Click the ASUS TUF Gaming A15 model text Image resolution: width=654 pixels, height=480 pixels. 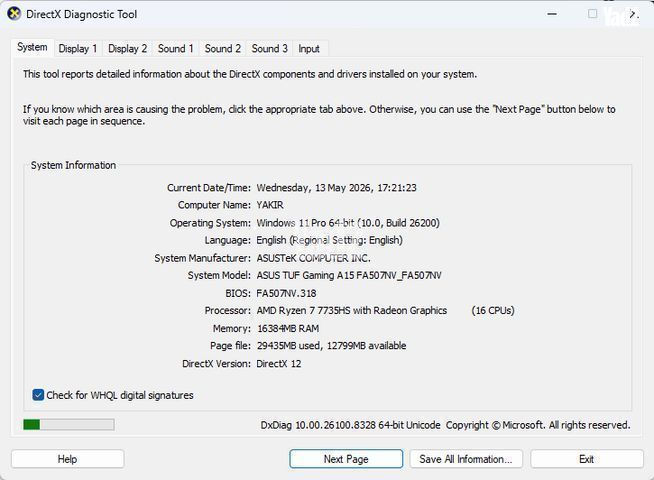[349, 276]
